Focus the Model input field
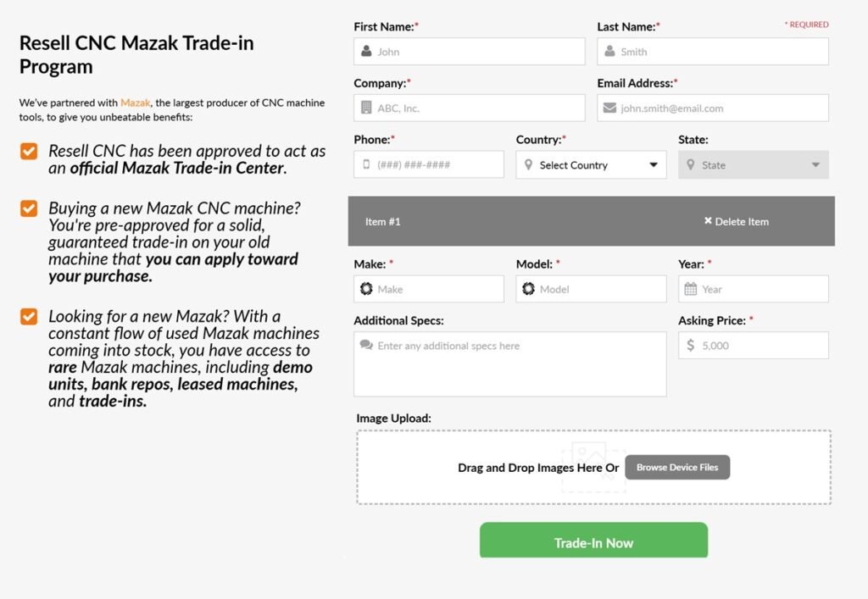Image resolution: width=868 pixels, height=599 pixels. pos(591,289)
